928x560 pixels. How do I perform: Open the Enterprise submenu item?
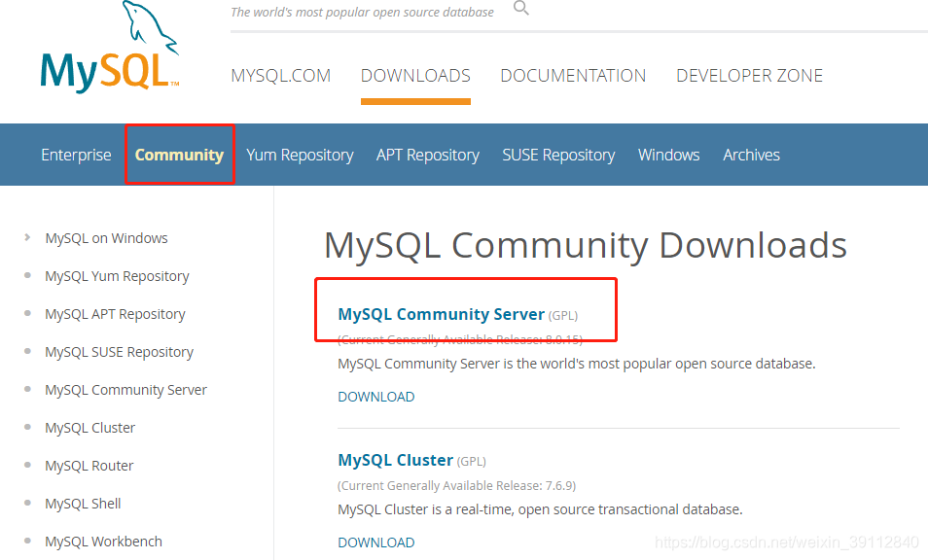tap(76, 155)
